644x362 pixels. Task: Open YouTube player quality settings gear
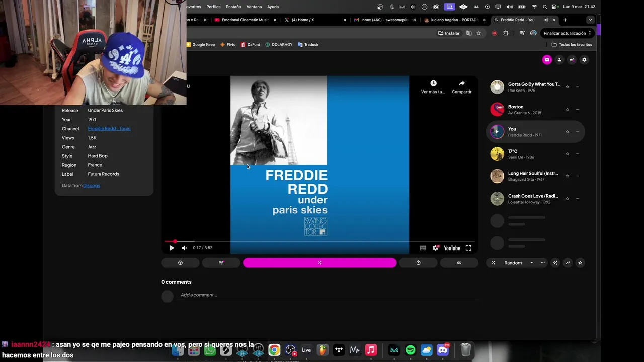436,248
